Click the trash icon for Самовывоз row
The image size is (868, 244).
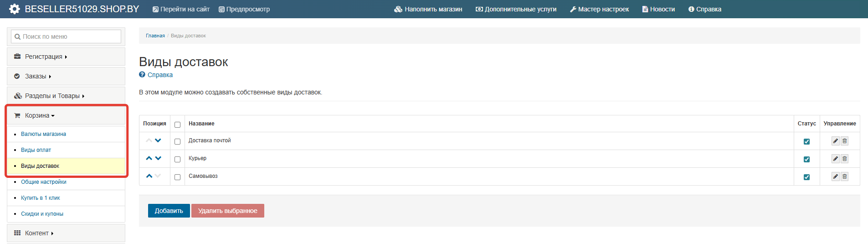(844, 177)
